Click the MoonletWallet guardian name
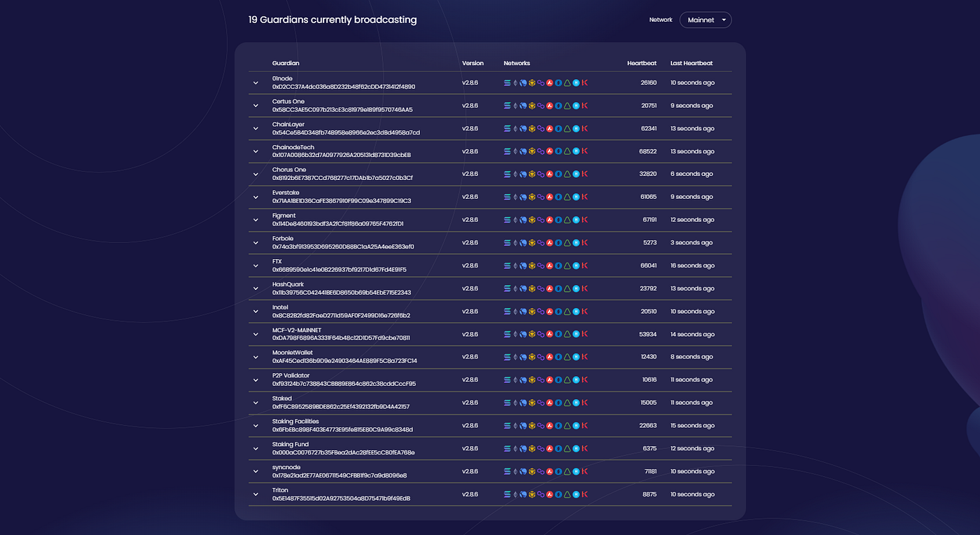The image size is (980, 535). click(x=293, y=353)
